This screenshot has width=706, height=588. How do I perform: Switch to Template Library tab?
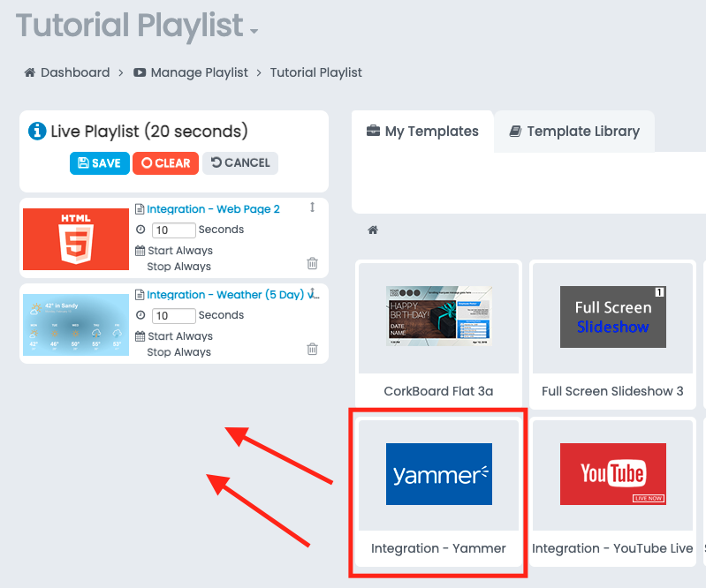tap(574, 132)
